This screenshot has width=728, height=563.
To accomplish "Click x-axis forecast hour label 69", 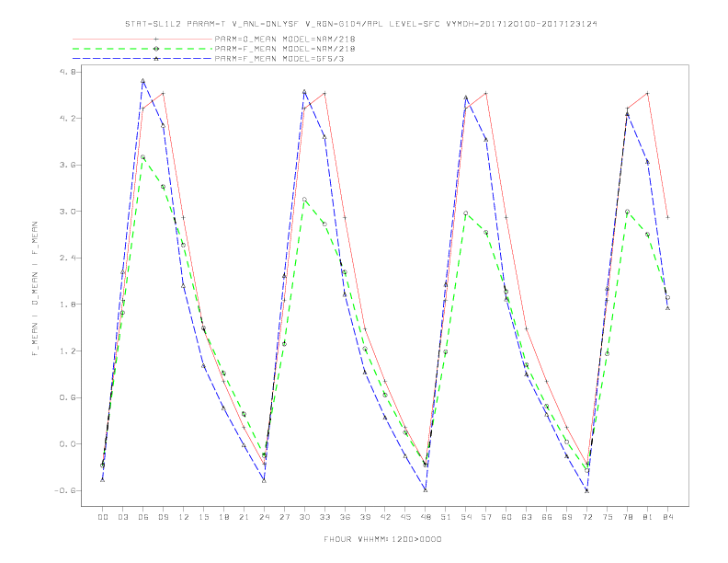I will (x=567, y=517).
